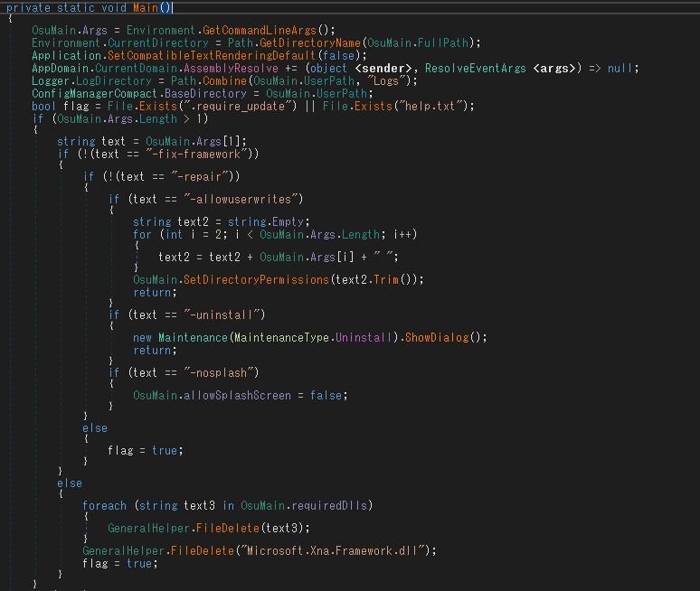Click the 'BaseDirectory' property
The width and height of the screenshot is (700, 591).
(205, 94)
